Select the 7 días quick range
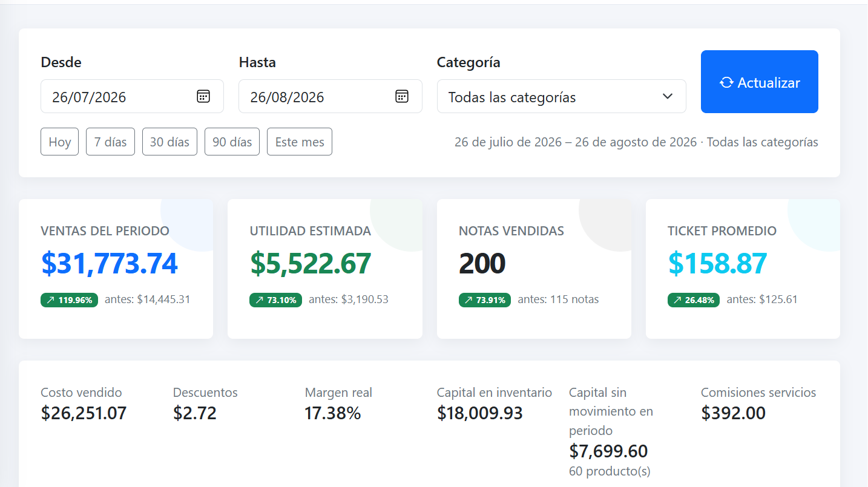Viewport: 868px width, 487px height. pyautogui.click(x=110, y=142)
